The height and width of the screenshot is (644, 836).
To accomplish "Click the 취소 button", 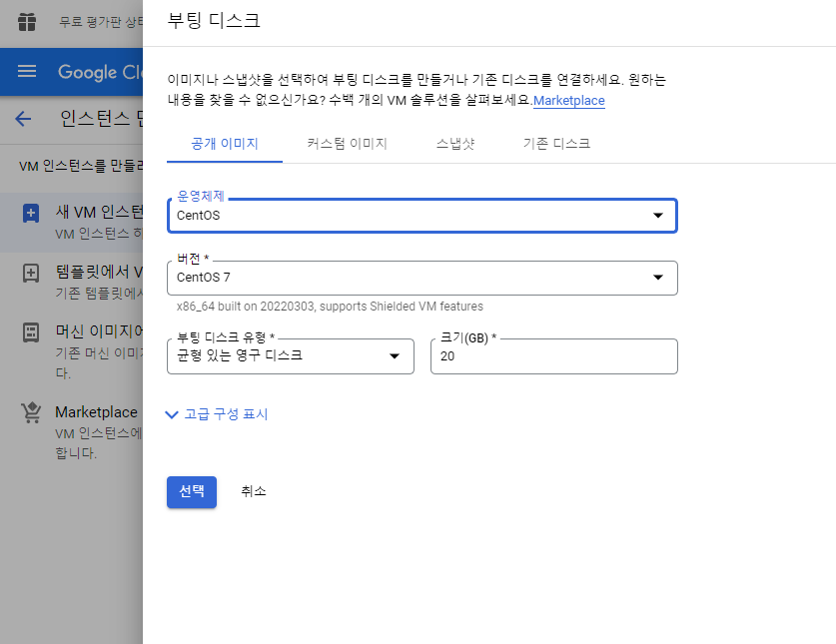I will [x=254, y=491].
